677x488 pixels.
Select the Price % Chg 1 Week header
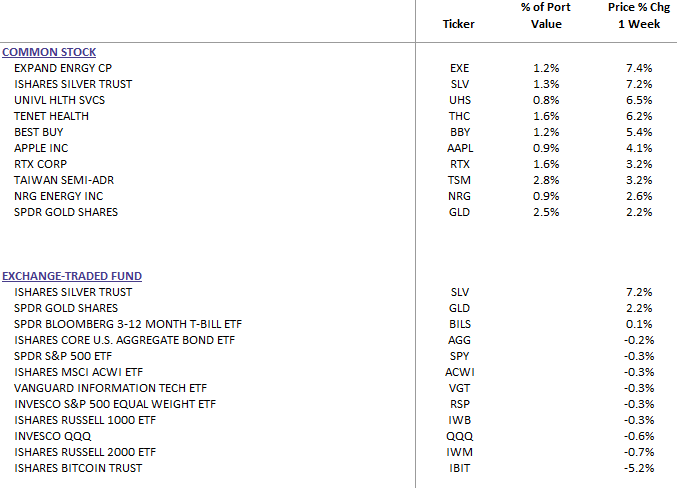(x=632, y=16)
